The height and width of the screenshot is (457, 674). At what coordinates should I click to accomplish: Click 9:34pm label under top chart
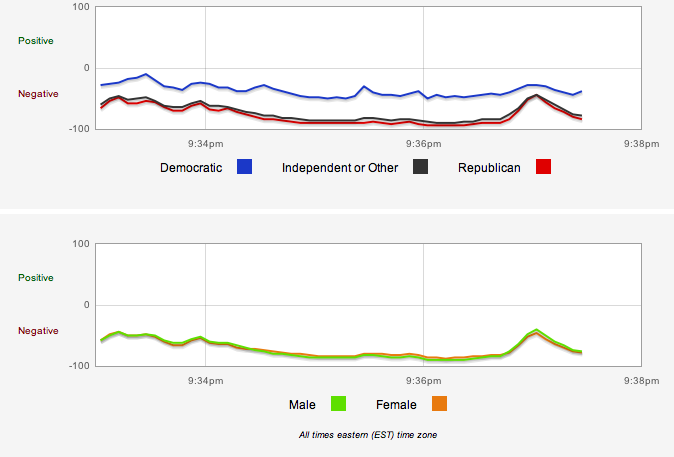click(205, 144)
